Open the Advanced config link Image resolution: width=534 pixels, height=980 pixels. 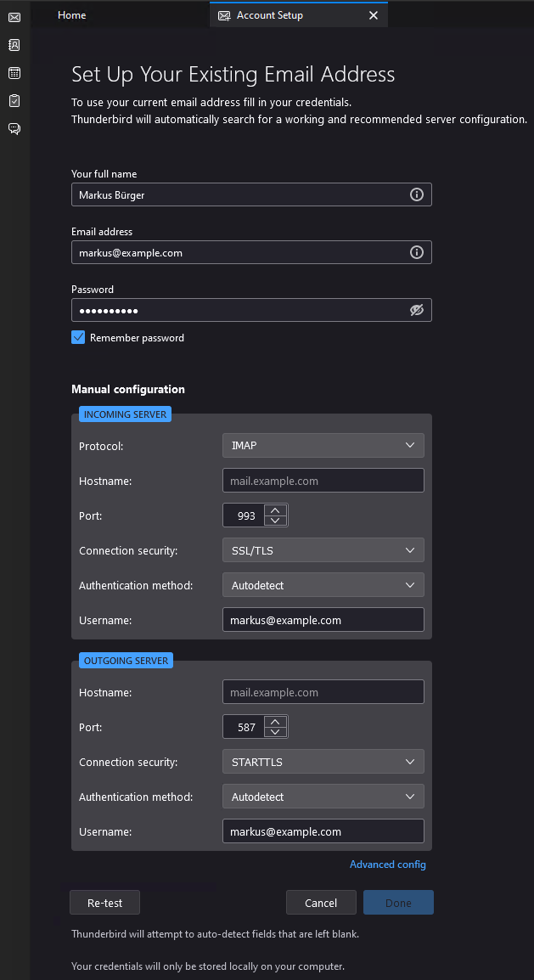[387, 865]
